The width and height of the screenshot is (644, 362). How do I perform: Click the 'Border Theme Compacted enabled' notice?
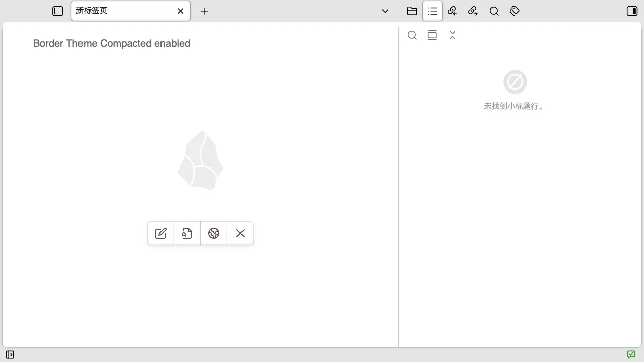click(112, 43)
